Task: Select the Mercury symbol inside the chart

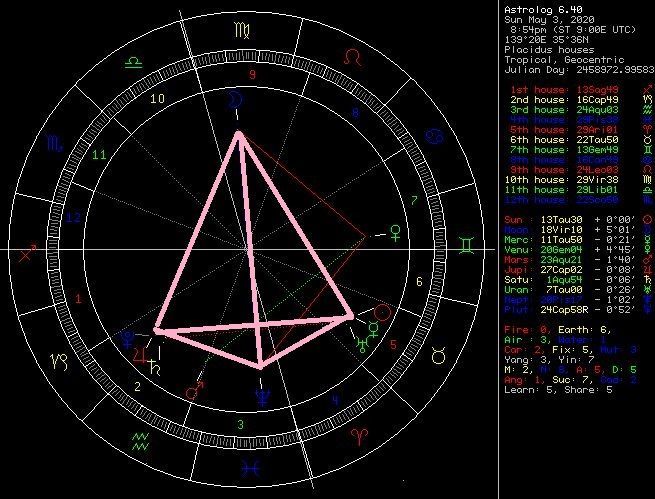Action: (373, 330)
